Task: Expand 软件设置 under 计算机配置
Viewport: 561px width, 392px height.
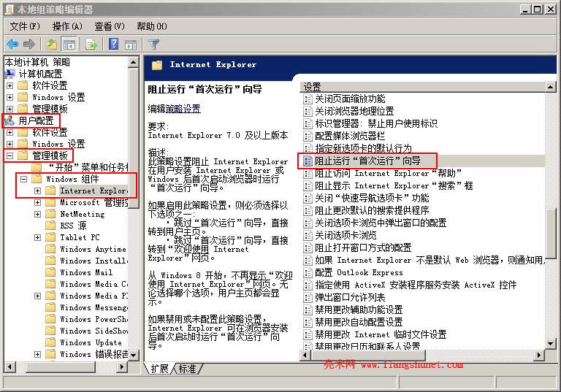Action: (x=10, y=86)
